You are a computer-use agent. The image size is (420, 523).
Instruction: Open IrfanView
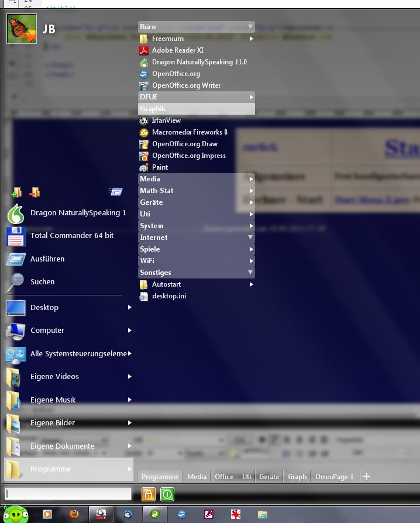pos(197,121)
